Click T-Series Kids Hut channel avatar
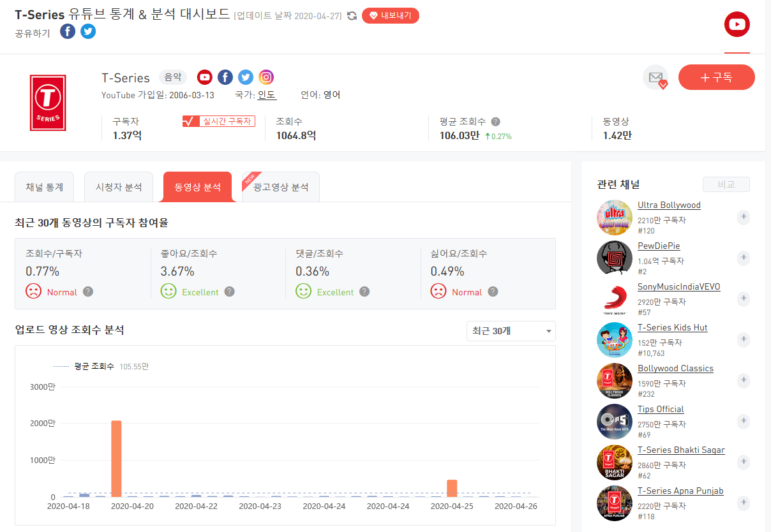771x532 pixels. (x=615, y=340)
